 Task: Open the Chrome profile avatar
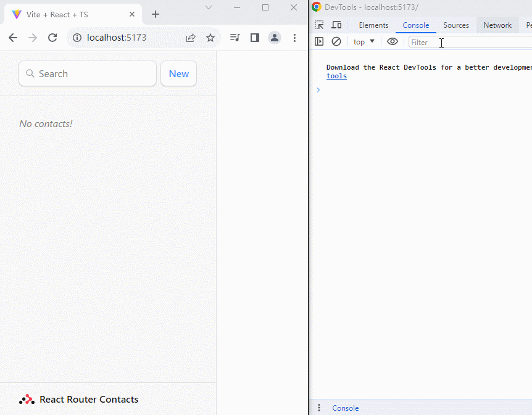coord(274,38)
